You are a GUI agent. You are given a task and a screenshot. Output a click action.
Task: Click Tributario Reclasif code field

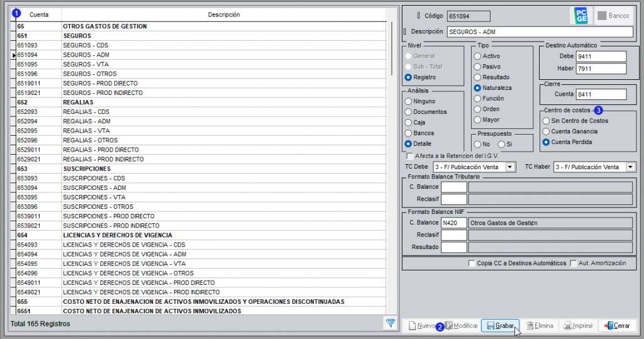pyautogui.click(x=454, y=199)
